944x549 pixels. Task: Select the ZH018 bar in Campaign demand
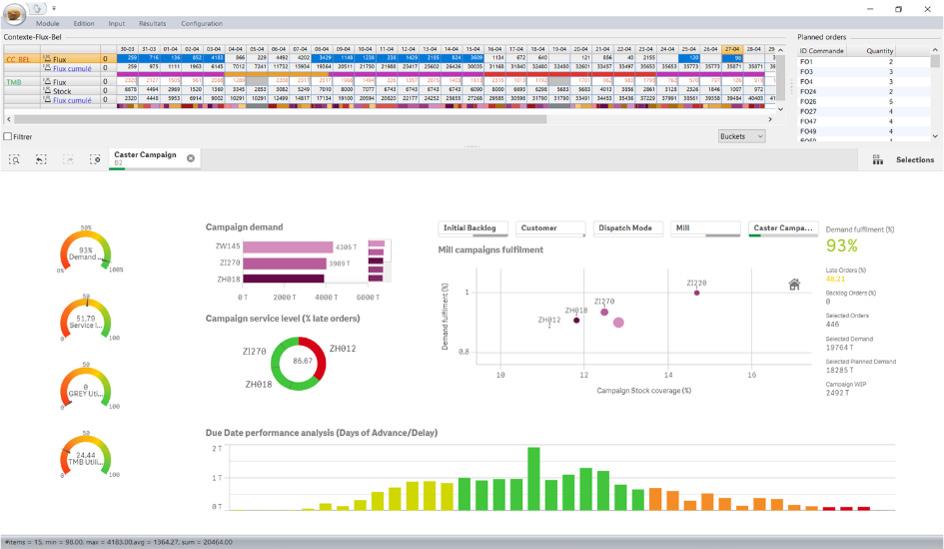coord(284,279)
